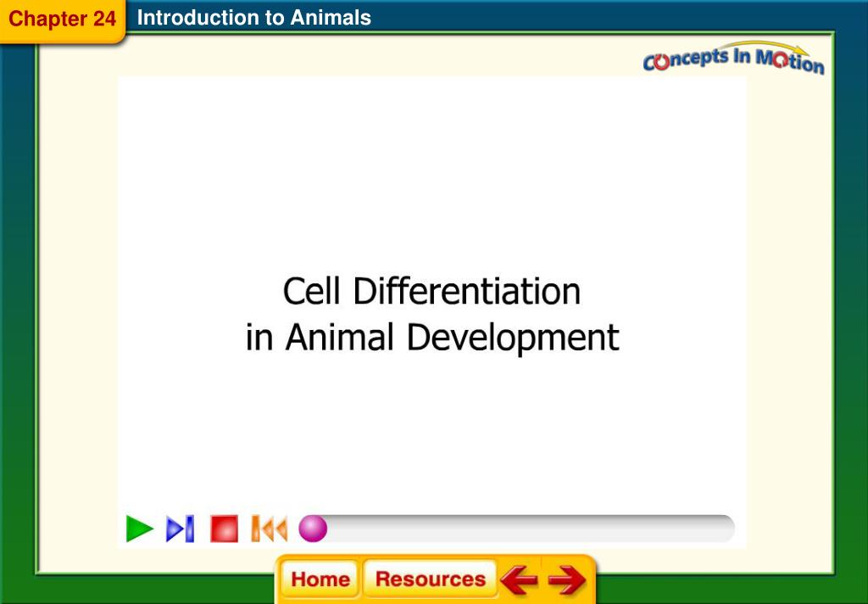The height and width of the screenshot is (604, 868).
Task: Open the Resources button
Action: 430,579
